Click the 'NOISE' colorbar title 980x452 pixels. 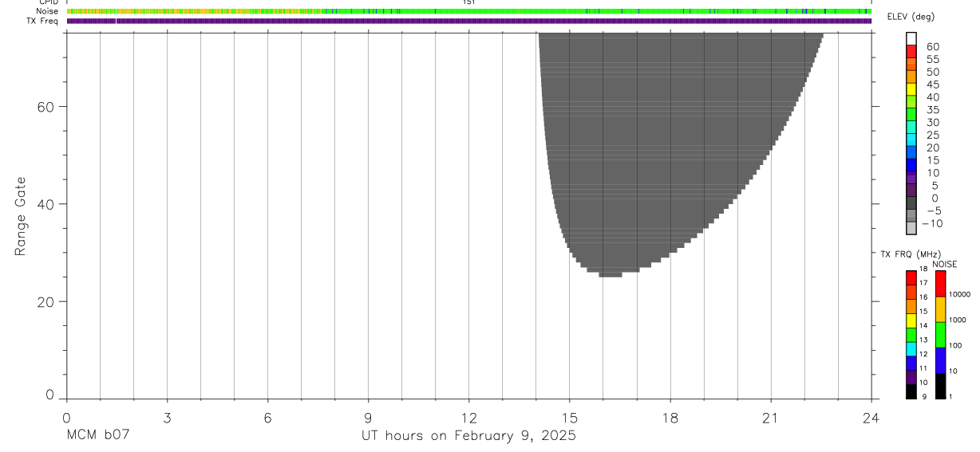coord(945,264)
